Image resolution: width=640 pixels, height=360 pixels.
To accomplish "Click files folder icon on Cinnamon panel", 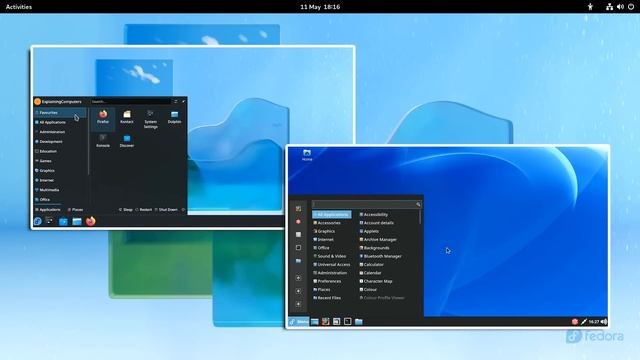I will click(x=359, y=322).
